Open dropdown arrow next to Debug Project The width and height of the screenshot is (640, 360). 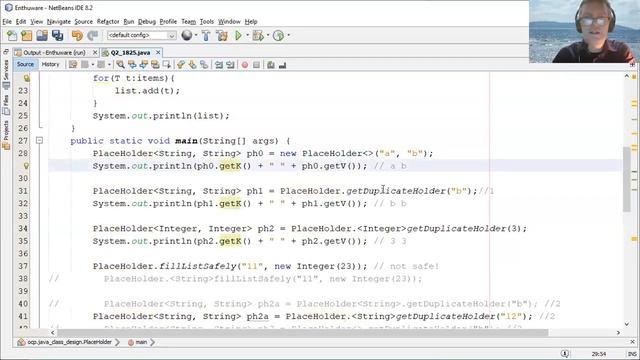[x=268, y=36]
